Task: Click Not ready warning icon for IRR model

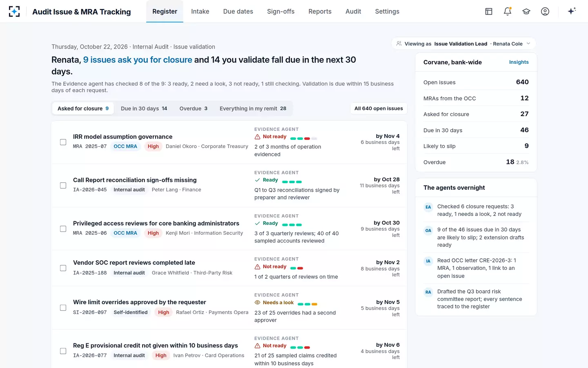Action: tap(257, 137)
